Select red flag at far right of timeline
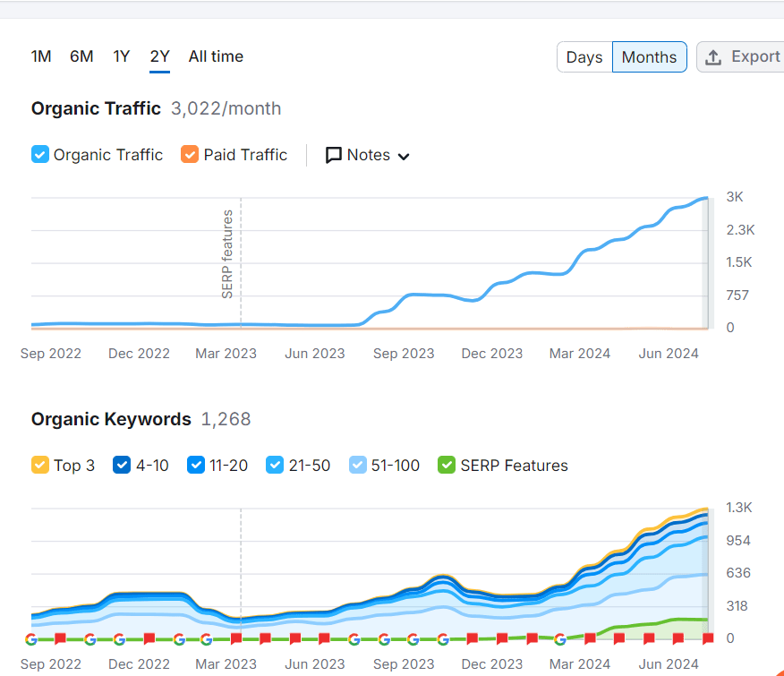Screen dimensions: 784x676 coord(708,638)
